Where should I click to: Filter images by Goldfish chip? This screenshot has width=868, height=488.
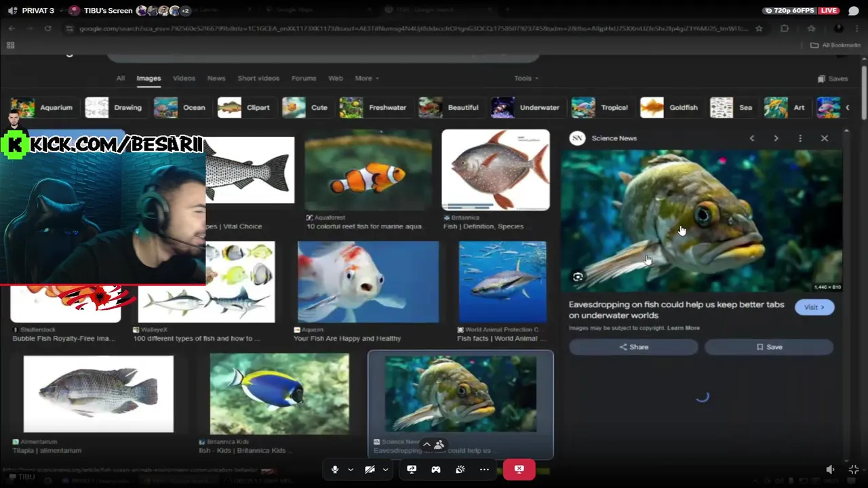[x=669, y=107]
